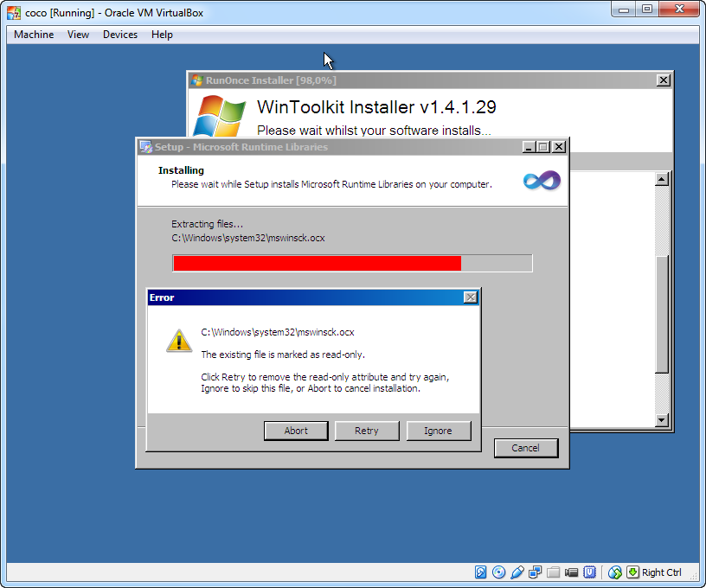The width and height of the screenshot is (706, 588).
Task: Click Abort to cancel installation
Action: coord(296,431)
